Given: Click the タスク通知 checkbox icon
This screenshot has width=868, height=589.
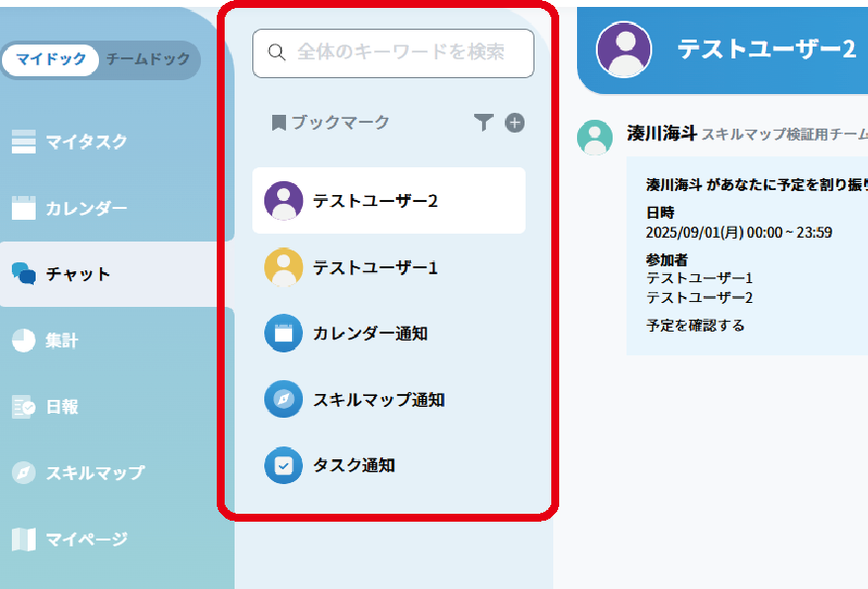Looking at the screenshot, I should [283, 465].
